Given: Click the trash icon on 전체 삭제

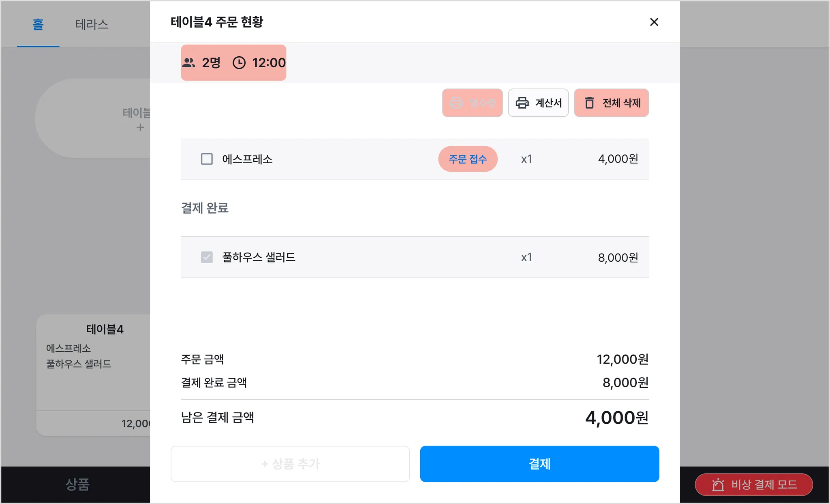Looking at the screenshot, I should 589,103.
